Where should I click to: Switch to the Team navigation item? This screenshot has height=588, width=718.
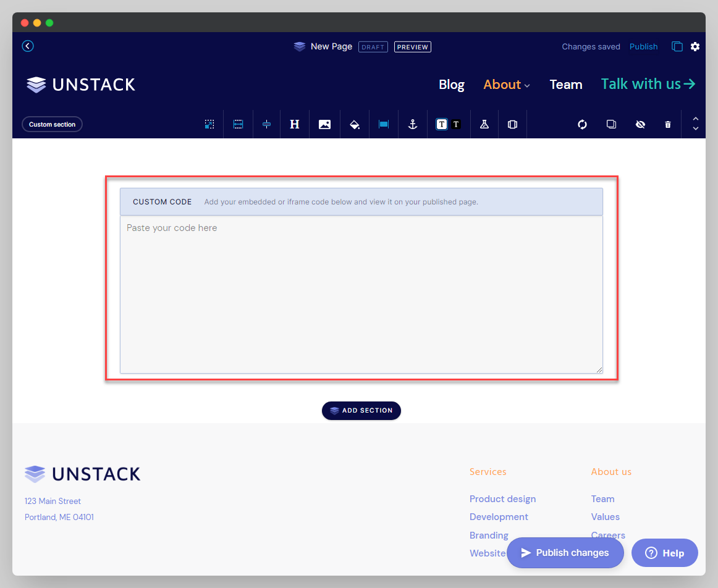pyautogui.click(x=565, y=85)
